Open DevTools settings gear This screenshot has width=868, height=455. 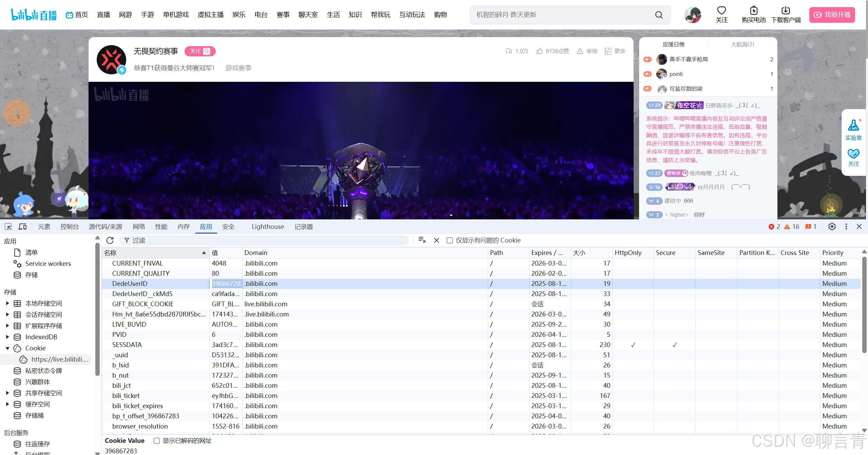point(832,226)
